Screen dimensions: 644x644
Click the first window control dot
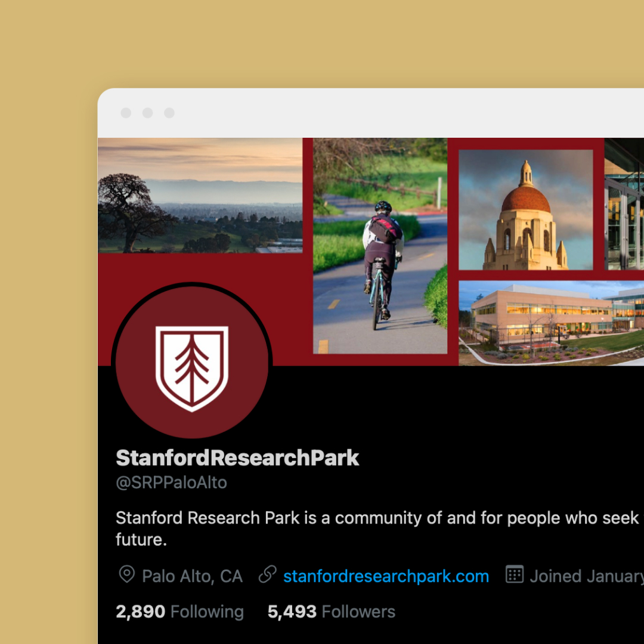pyautogui.click(x=126, y=113)
